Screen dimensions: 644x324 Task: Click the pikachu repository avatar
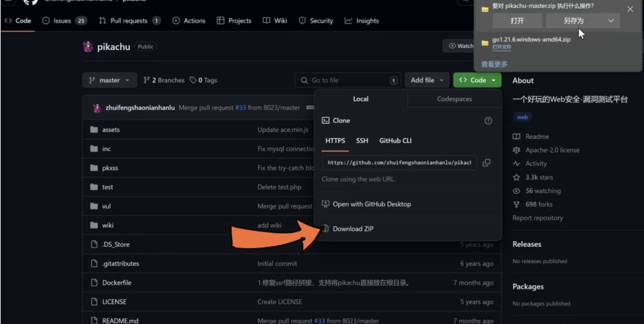pyautogui.click(x=88, y=46)
